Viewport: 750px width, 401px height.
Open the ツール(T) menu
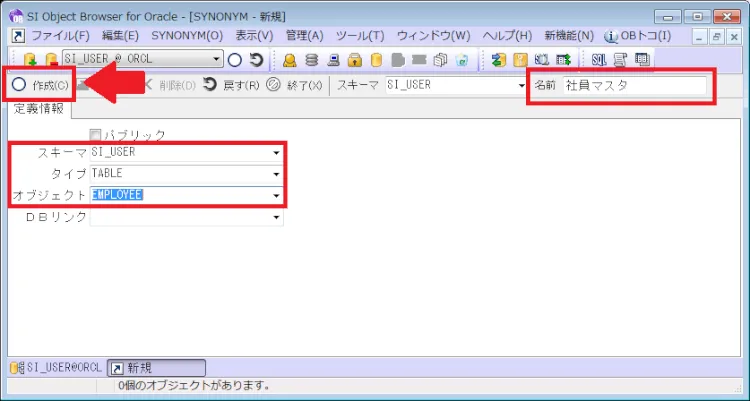coord(360,36)
